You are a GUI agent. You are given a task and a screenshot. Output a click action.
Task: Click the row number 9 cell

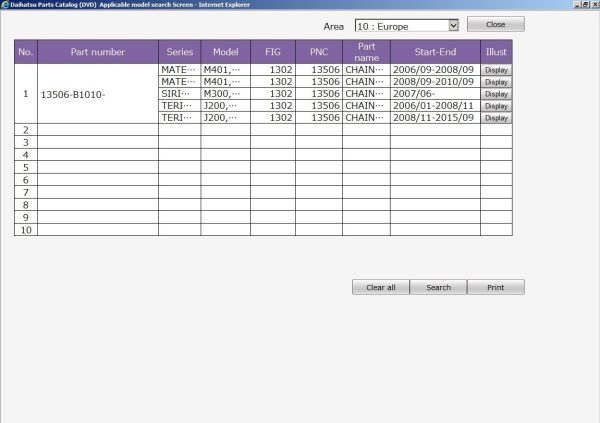coord(26,217)
